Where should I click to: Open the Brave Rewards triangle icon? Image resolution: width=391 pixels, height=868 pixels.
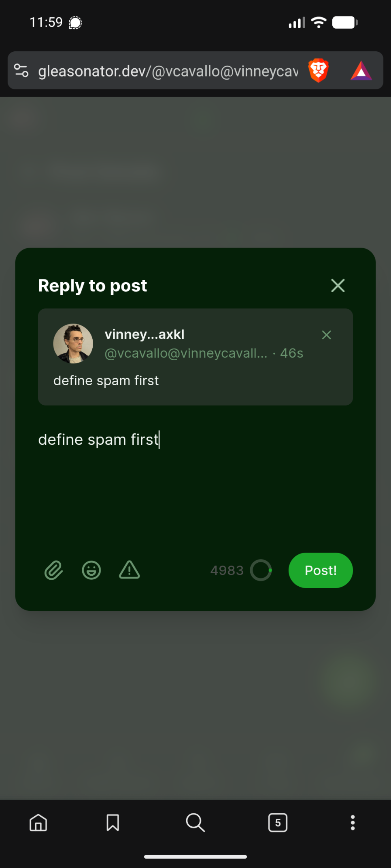point(361,71)
